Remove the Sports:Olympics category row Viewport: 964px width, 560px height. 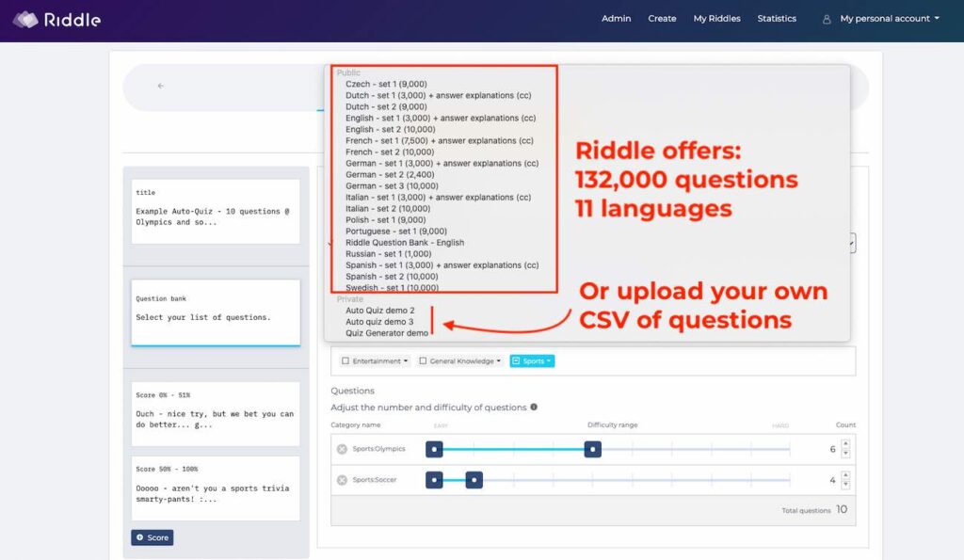[x=342, y=449]
